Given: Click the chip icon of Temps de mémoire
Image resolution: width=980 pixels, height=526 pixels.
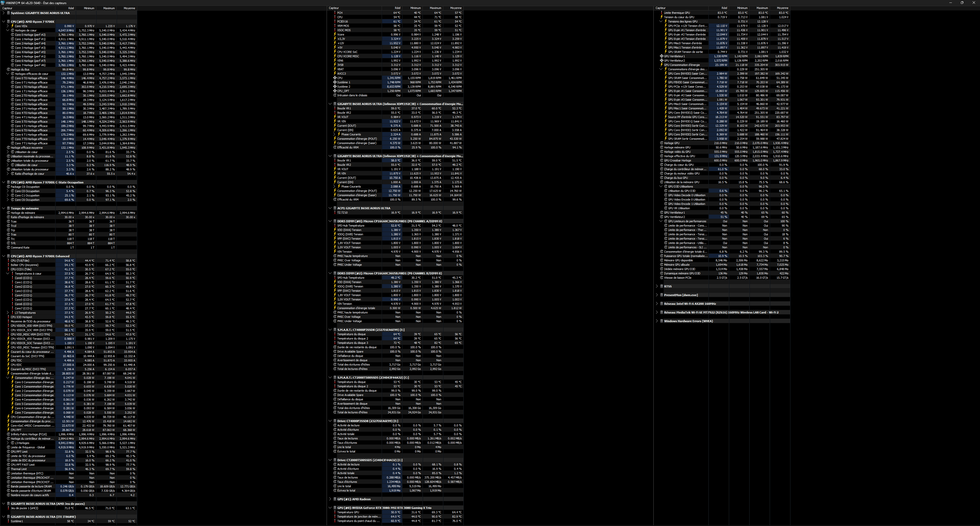Looking at the screenshot, I should [8, 208].
